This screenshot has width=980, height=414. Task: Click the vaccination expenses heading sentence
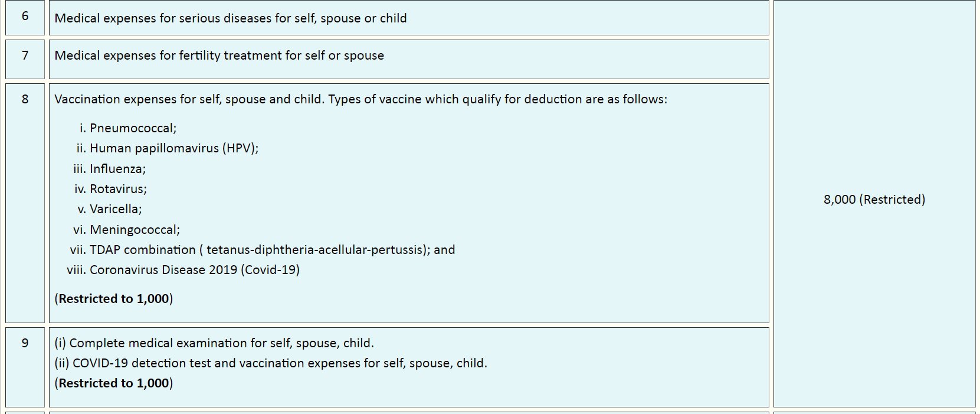tap(360, 99)
